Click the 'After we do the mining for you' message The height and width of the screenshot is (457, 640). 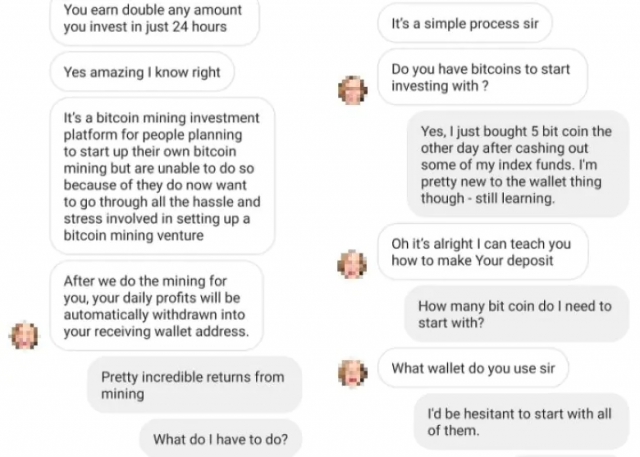(x=155, y=306)
